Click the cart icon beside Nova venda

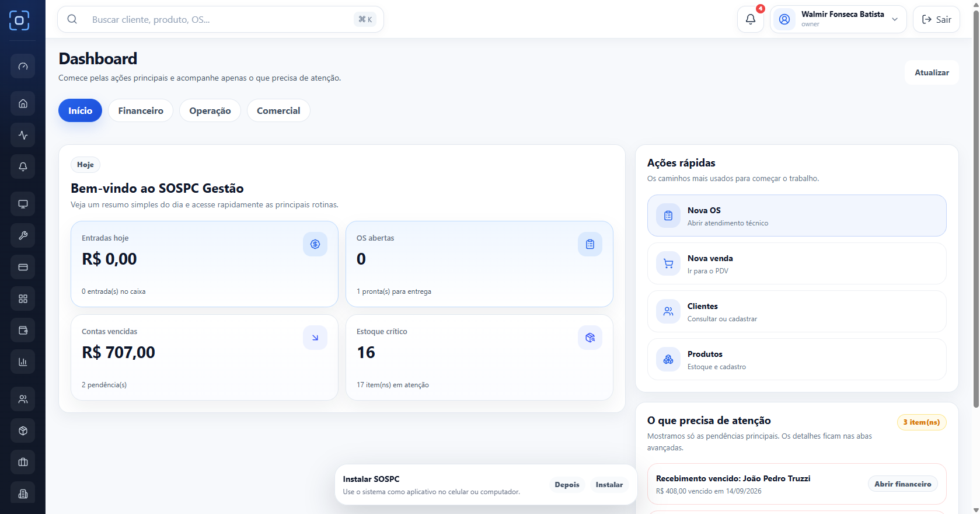click(668, 263)
